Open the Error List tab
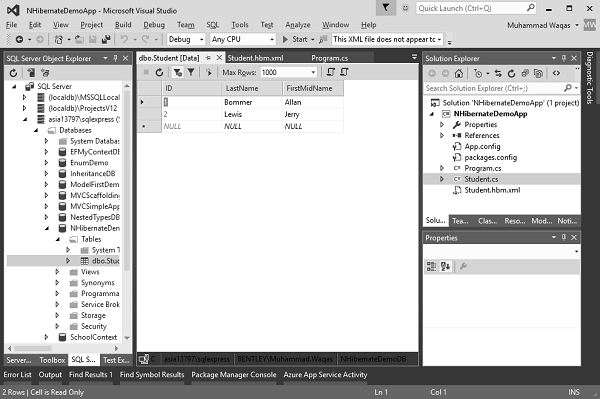The image size is (600, 399). click(x=18, y=375)
